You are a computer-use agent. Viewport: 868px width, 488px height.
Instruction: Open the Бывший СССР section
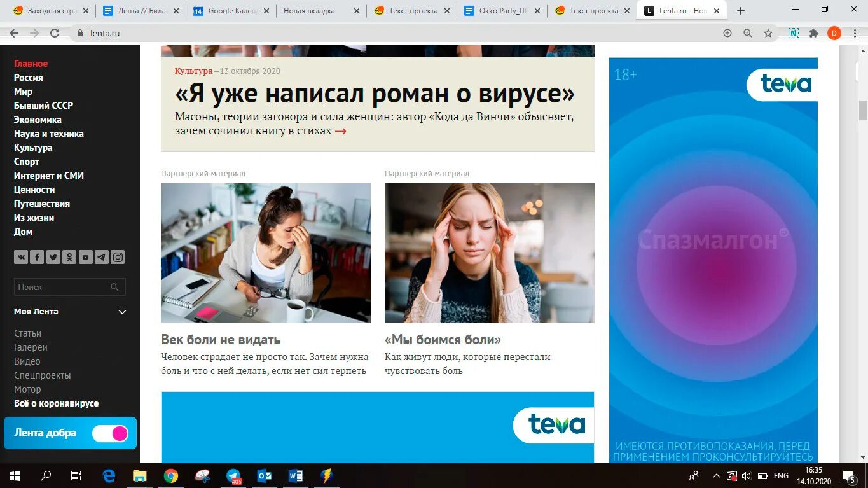pyautogui.click(x=43, y=106)
